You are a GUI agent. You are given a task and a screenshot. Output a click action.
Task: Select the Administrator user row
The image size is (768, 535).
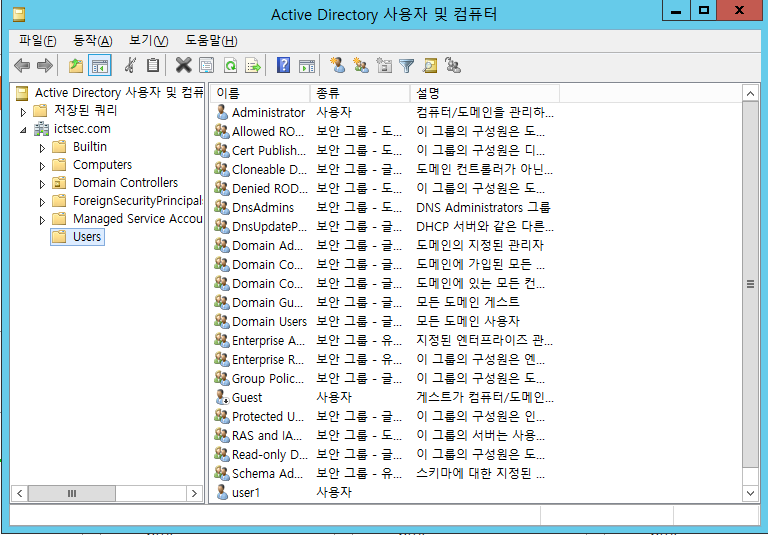click(384, 112)
